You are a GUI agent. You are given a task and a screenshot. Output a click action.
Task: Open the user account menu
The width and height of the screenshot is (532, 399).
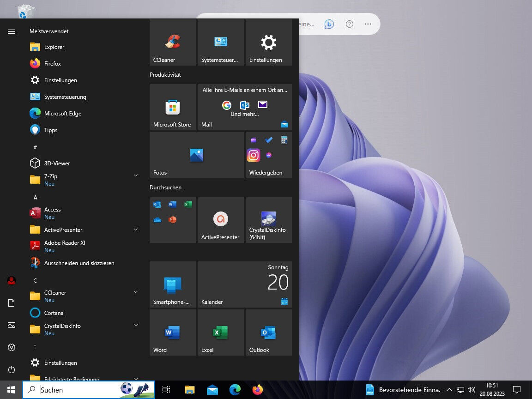(x=12, y=281)
